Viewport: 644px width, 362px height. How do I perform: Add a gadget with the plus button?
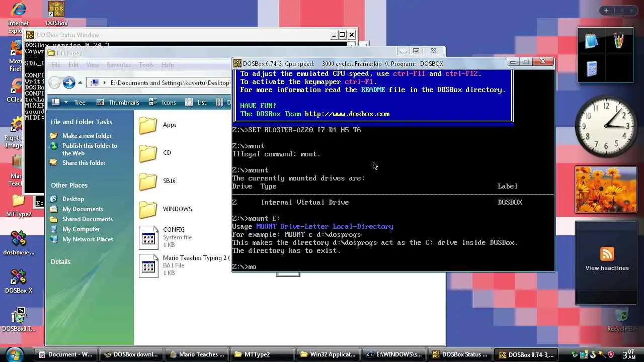606,11
